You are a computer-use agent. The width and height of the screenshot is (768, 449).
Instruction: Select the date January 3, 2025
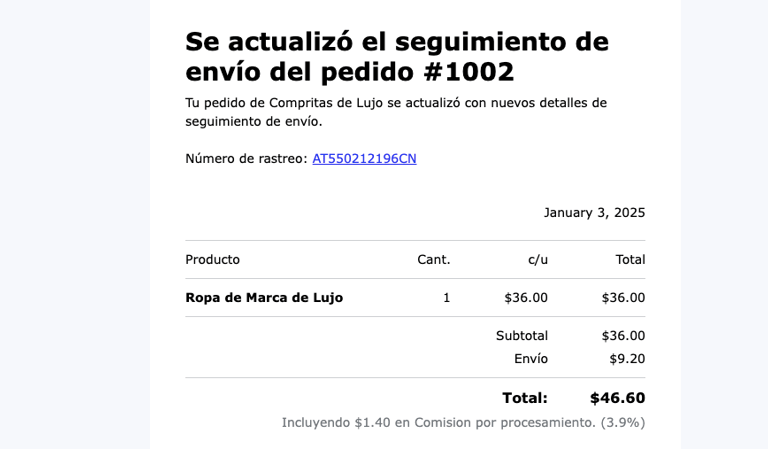[594, 213]
